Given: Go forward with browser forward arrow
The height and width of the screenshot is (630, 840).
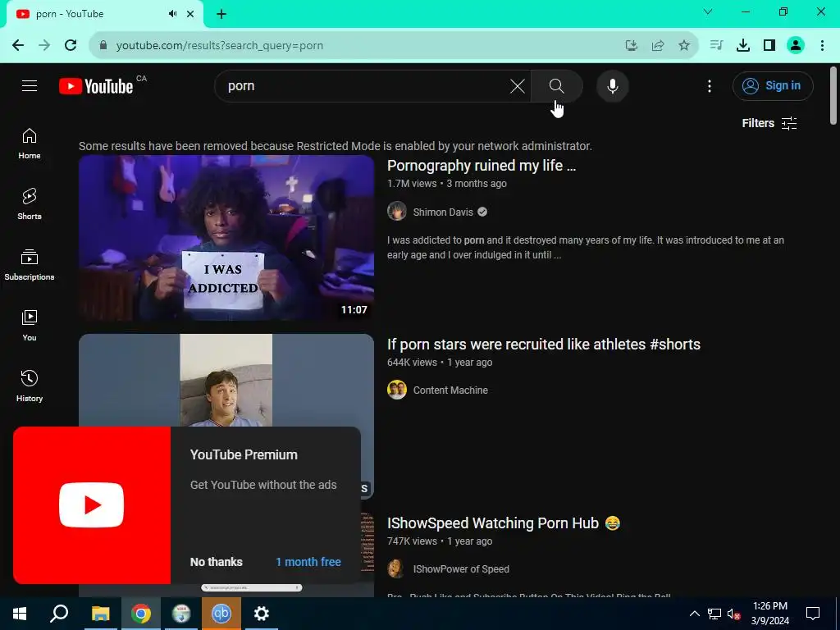Looking at the screenshot, I should pos(44,45).
